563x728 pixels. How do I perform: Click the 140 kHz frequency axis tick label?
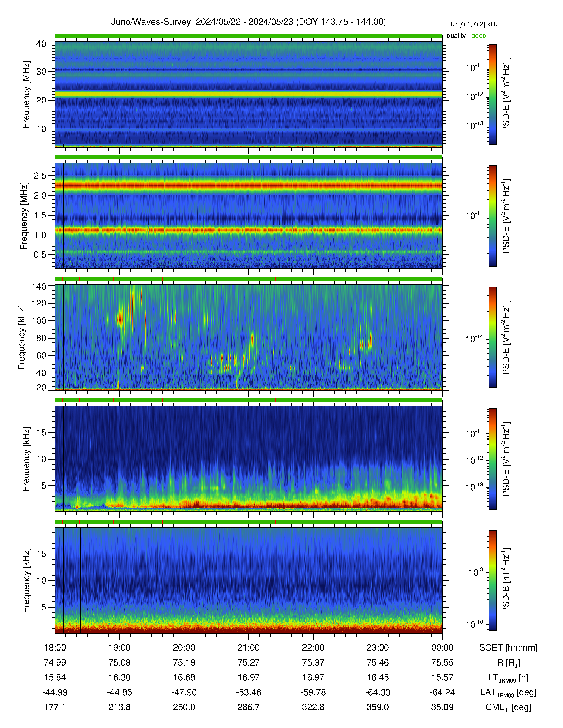(x=39, y=286)
